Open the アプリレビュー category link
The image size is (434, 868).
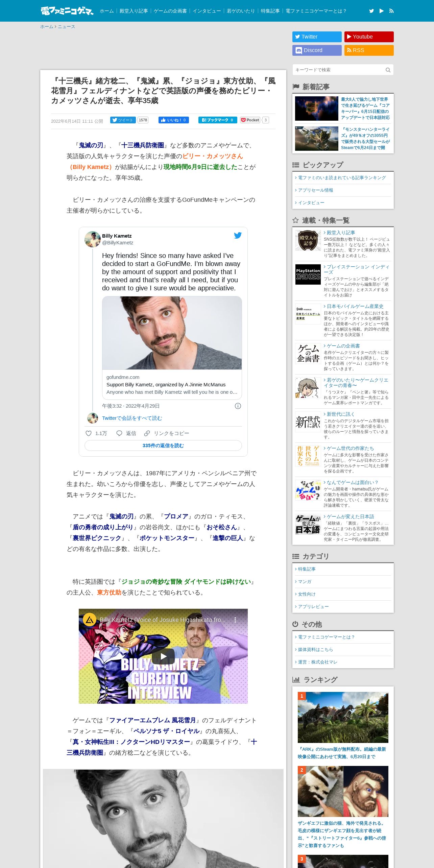[x=313, y=607]
